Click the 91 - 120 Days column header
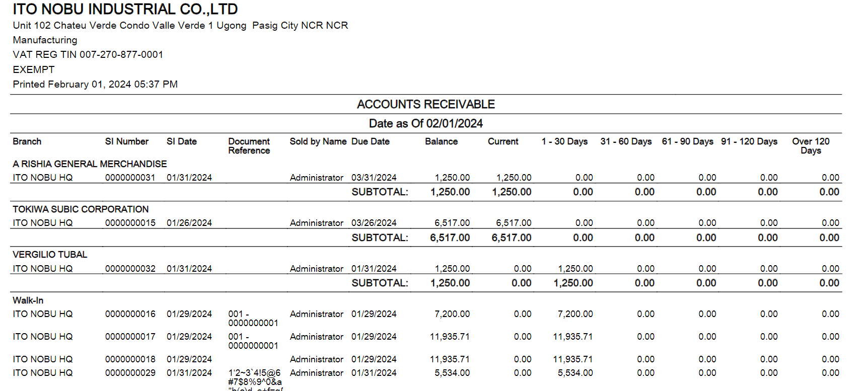The height and width of the screenshot is (391, 868). 749,141
